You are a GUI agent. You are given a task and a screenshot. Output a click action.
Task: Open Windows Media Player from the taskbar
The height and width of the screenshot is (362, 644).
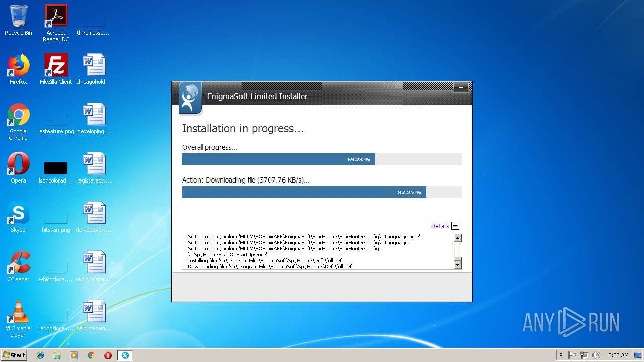[x=74, y=355]
